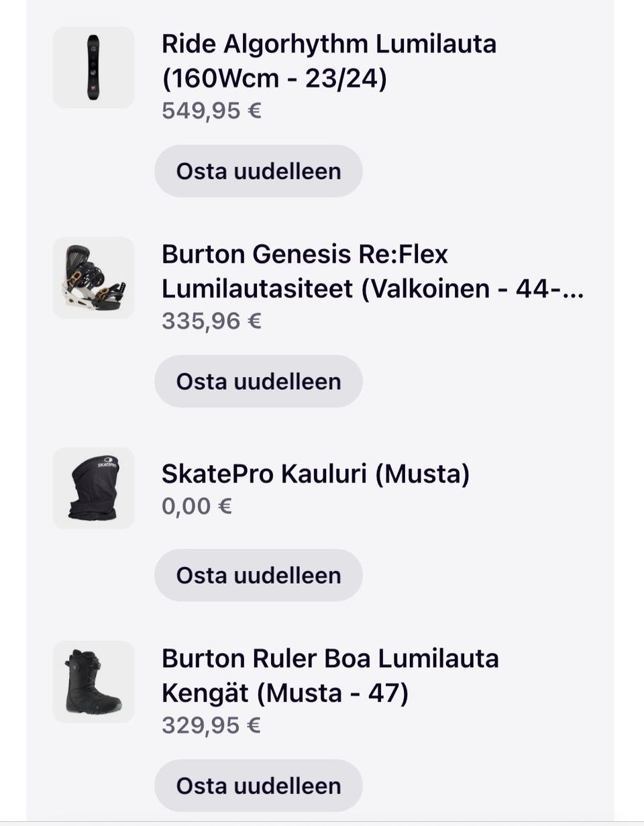Select the SkatePro Kauluri (Musta) title

pos(315,474)
